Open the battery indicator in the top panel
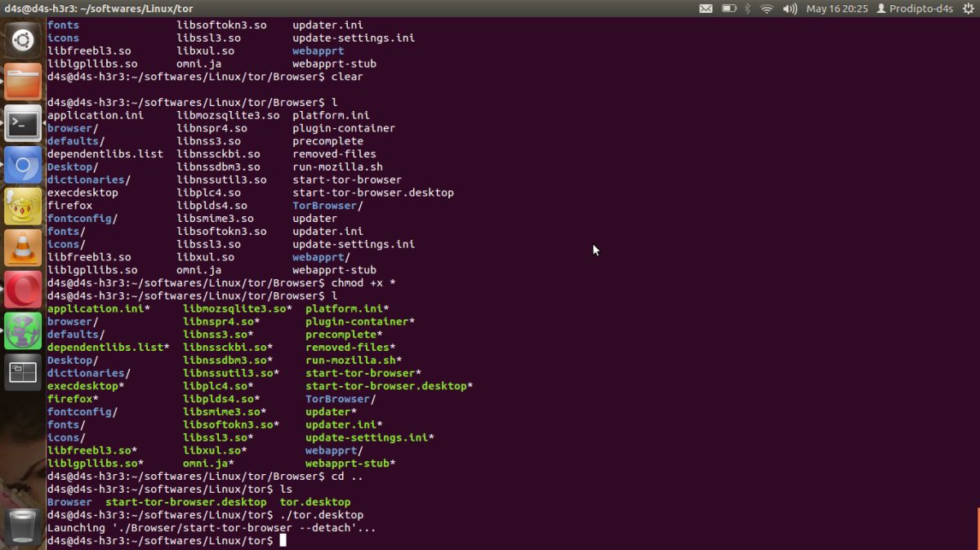Screen dimensions: 980x550 729,8
